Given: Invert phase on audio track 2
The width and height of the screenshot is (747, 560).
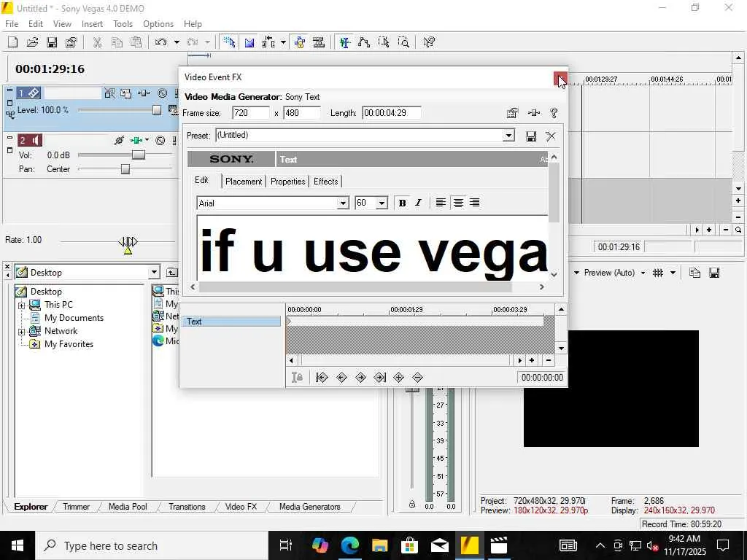Looking at the screenshot, I should 119,141.
